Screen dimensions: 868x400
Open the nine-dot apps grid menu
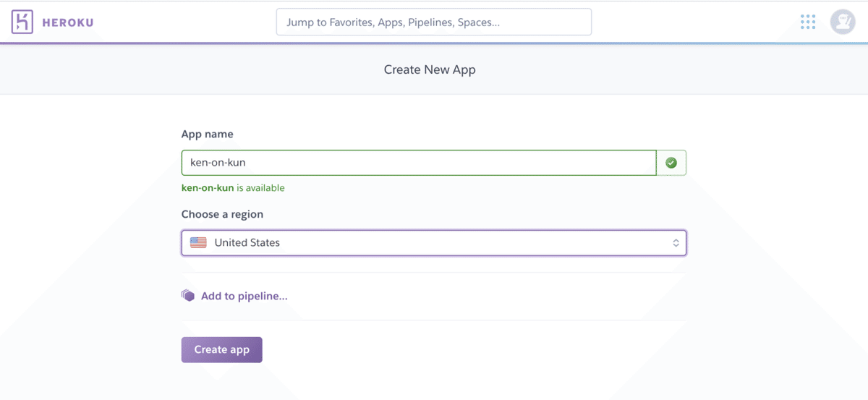808,22
